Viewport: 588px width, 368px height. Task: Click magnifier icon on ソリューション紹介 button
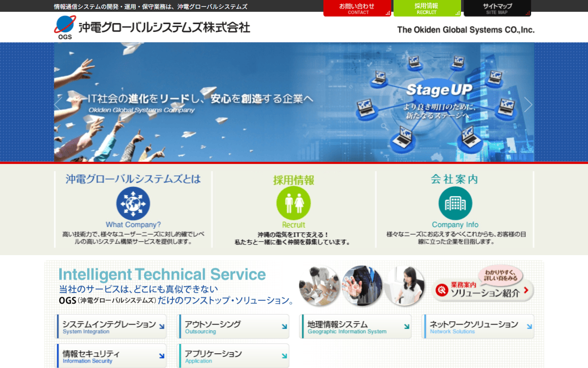click(442, 290)
